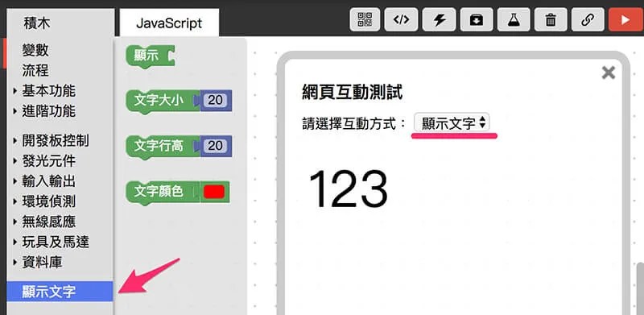Click the displayed 123 text
644x315 pixels.
[x=348, y=189]
